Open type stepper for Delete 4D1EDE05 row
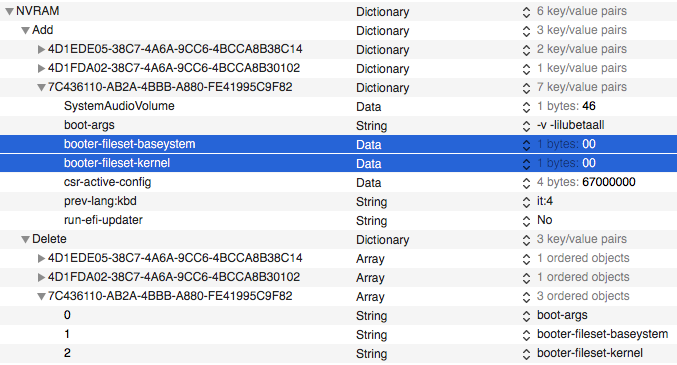Screen dimensions: 677x365 [x=526, y=259]
